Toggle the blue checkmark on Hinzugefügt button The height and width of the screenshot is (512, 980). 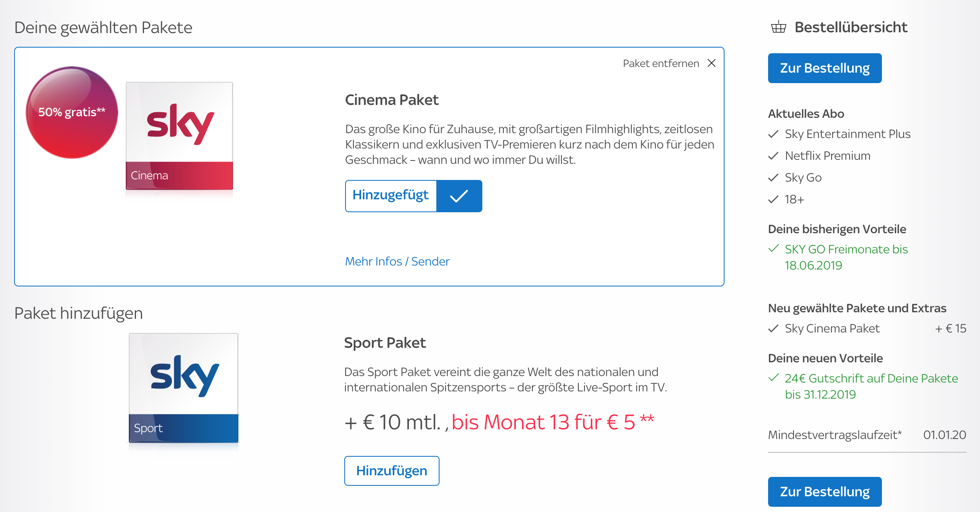(459, 196)
